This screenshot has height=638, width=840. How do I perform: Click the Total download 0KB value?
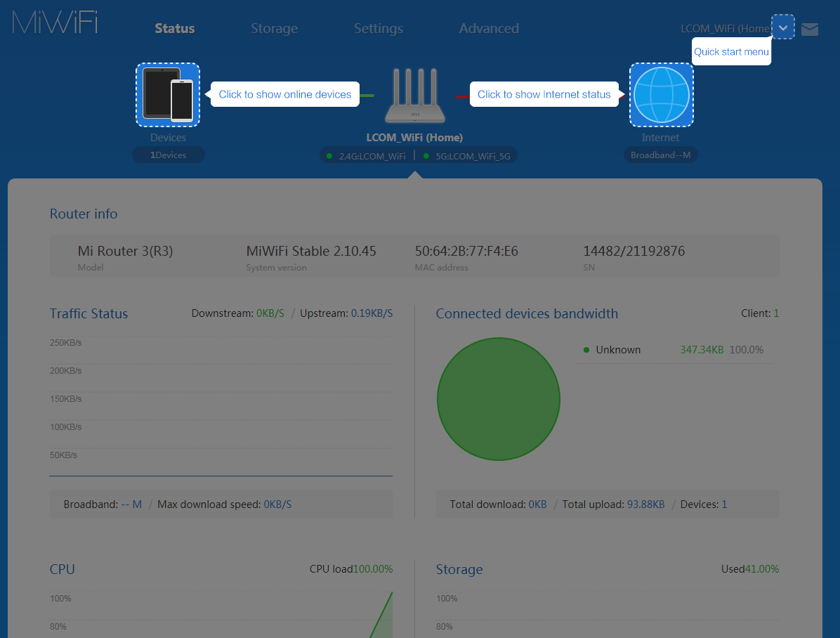[537, 504]
